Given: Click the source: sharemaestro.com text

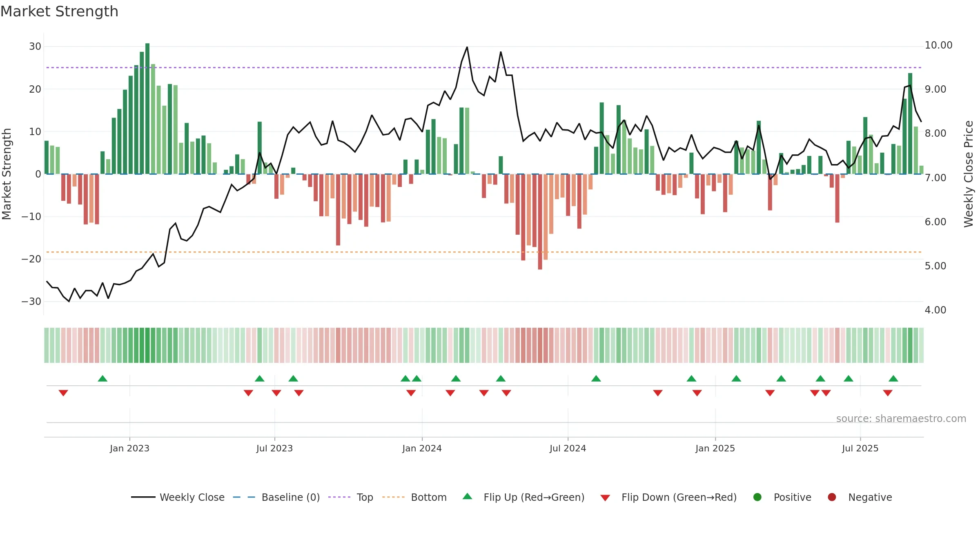Looking at the screenshot, I should click(x=901, y=418).
